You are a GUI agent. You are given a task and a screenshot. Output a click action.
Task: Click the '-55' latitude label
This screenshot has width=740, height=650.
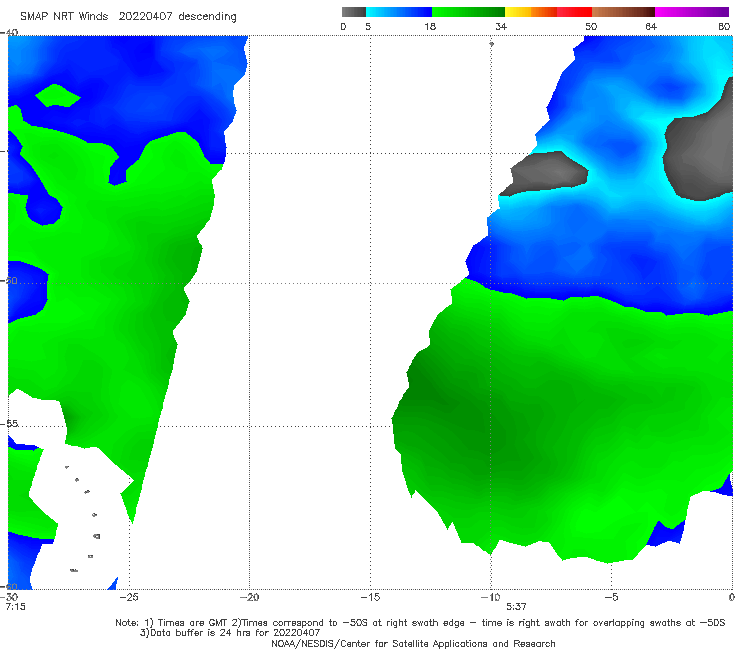click(10, 424)
